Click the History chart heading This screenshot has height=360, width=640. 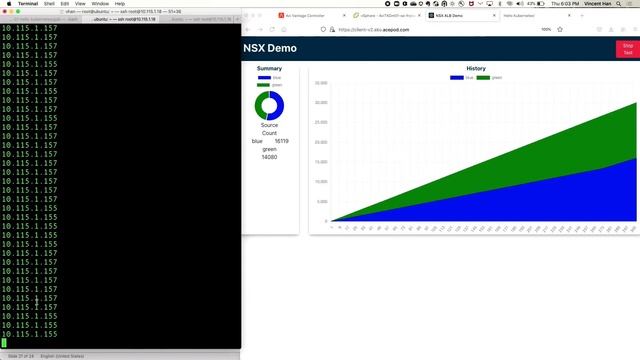(476, 69)
